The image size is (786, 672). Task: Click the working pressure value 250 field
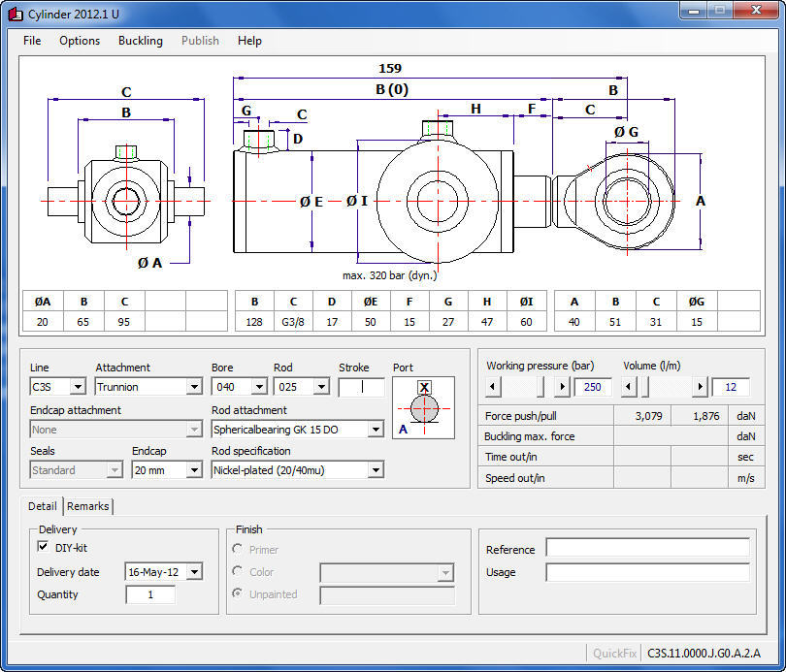coord(593,387)
